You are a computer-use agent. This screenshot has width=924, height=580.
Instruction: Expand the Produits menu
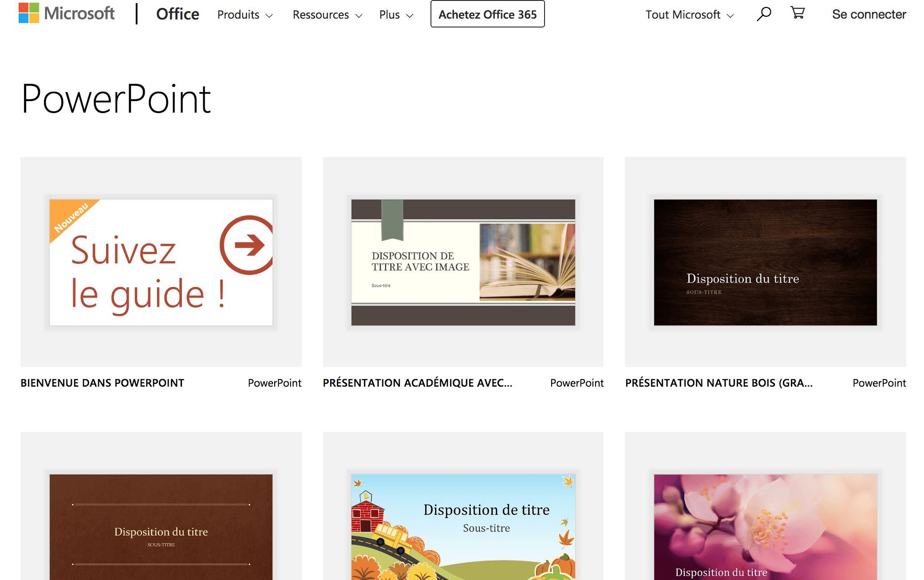[244, 15]
